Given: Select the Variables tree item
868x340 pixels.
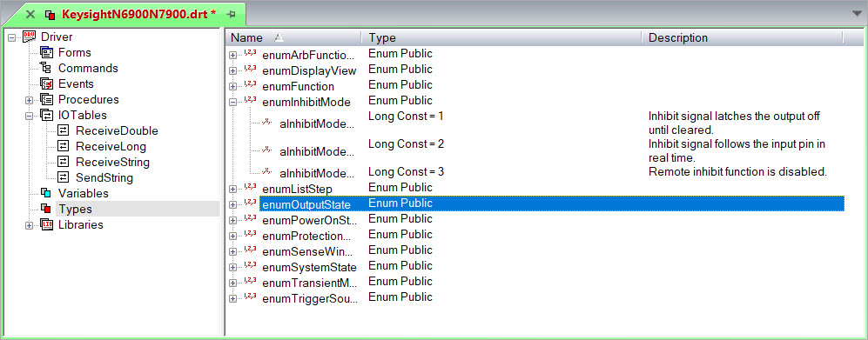Looking at the screenshot, I should tap(83, 194).
